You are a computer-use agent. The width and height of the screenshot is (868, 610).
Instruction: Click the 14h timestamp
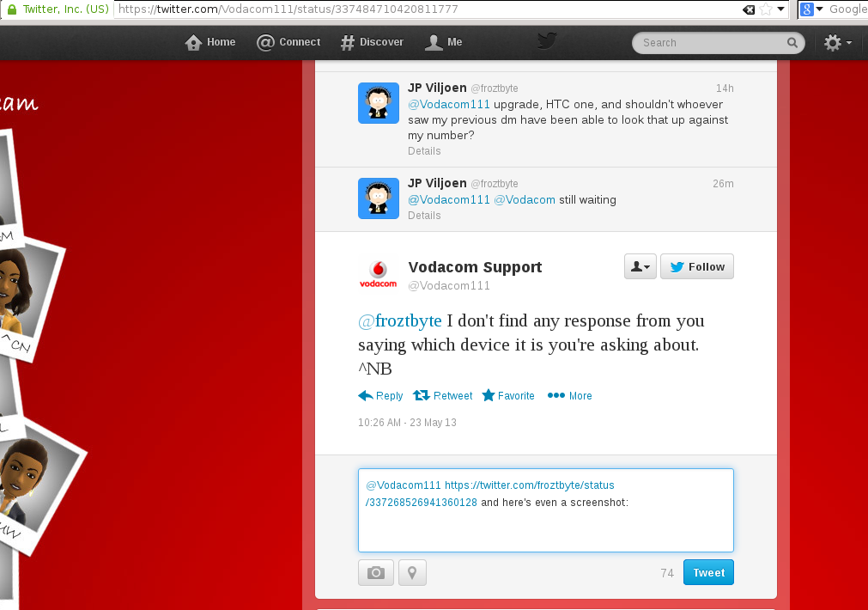point(725,88)
